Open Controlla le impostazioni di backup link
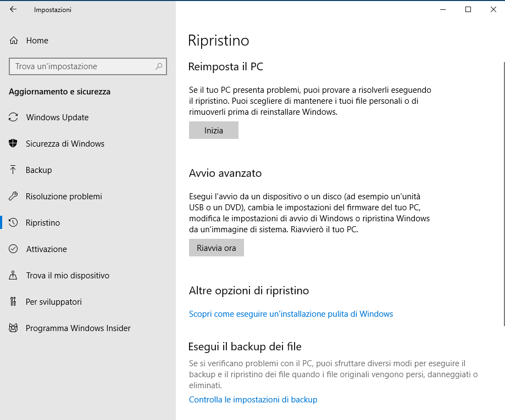505x420 pixels. [x=253, y=400]
